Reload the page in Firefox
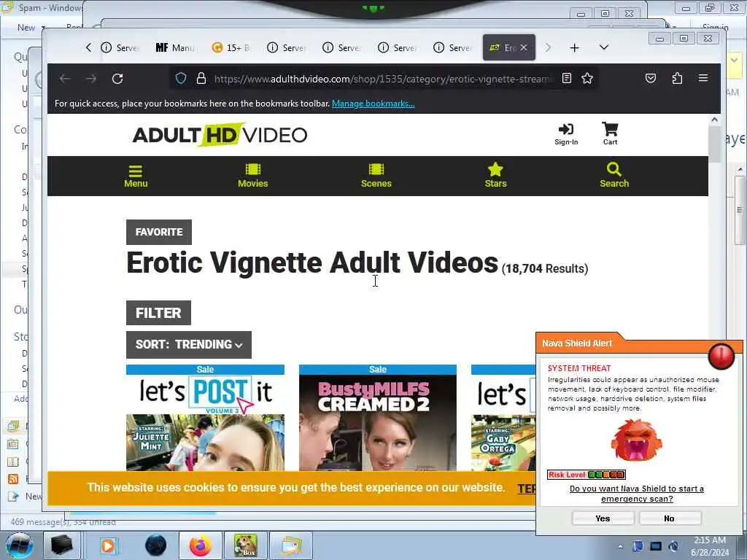747x560 pixels. click(x=117, y=79)
